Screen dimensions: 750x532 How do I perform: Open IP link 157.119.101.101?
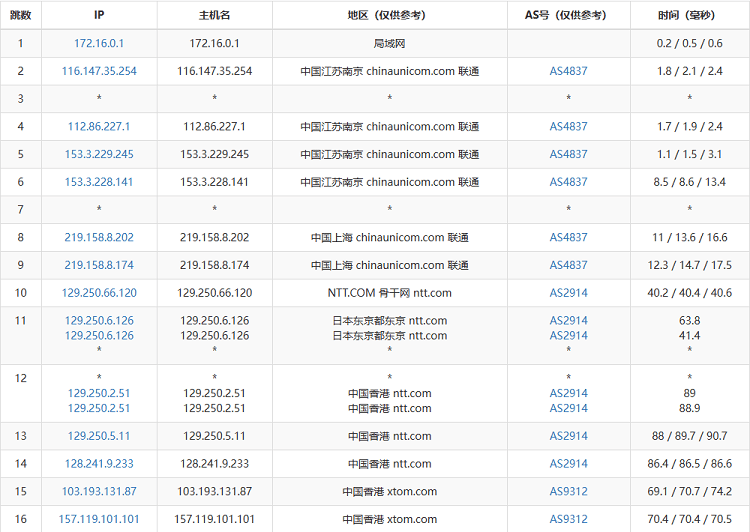99,520
